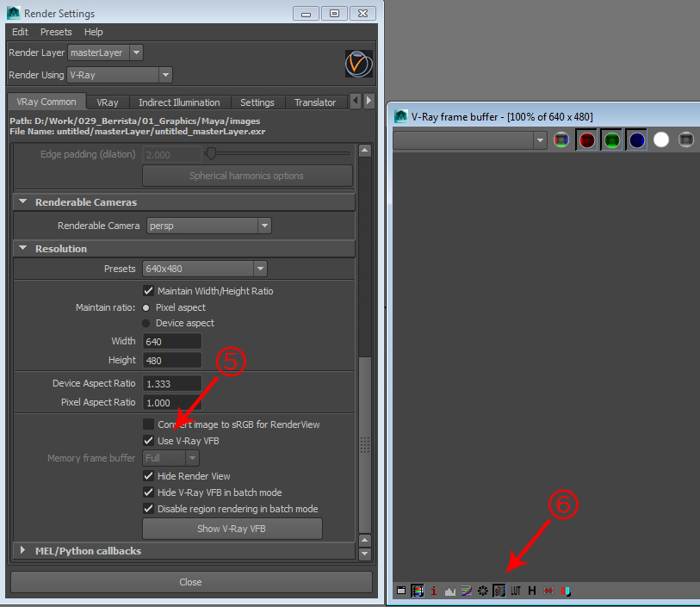This screenshot has height=607, width=700.
Task: Click the Show V-Ray VFB button
Action: click(232, 529)
